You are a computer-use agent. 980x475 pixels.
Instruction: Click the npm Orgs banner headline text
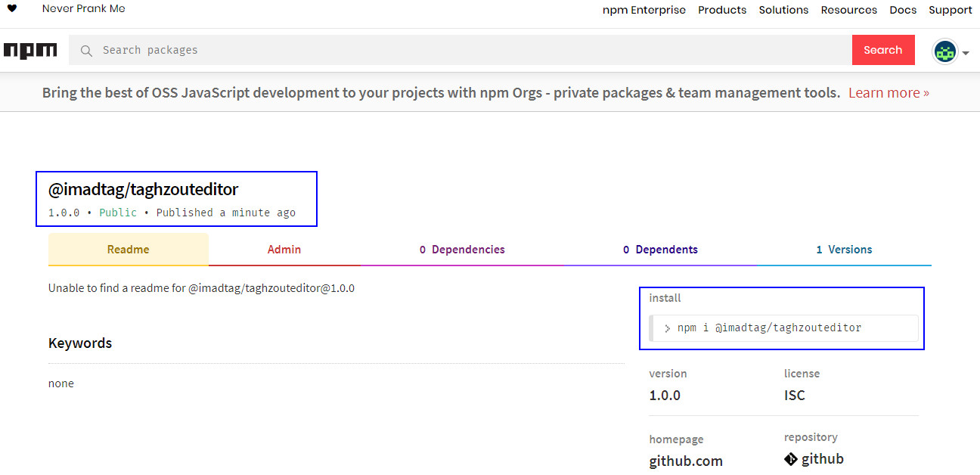click(x=442, y=93)
